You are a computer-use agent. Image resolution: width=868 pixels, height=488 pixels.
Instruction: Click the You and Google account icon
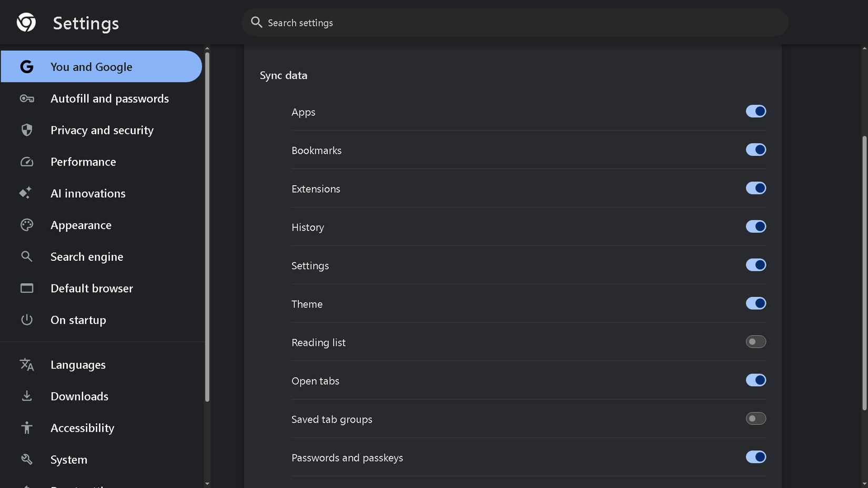tap(26, 67)
